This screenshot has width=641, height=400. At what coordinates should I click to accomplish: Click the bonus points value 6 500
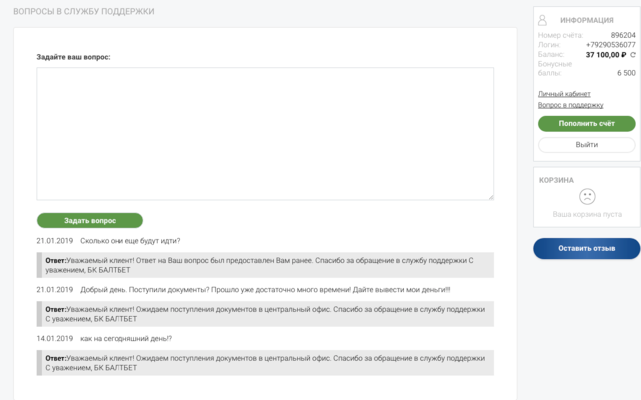coord(626,73)
